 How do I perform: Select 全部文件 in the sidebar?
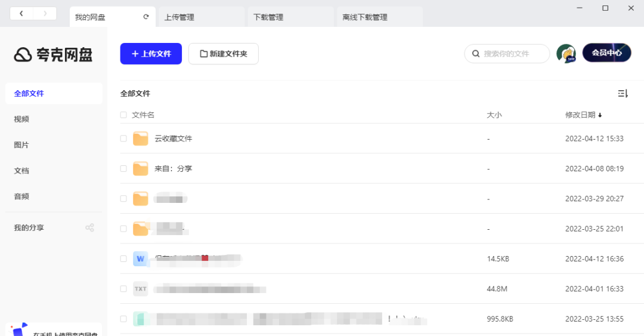pyautogui.click(x=54, y=93)
